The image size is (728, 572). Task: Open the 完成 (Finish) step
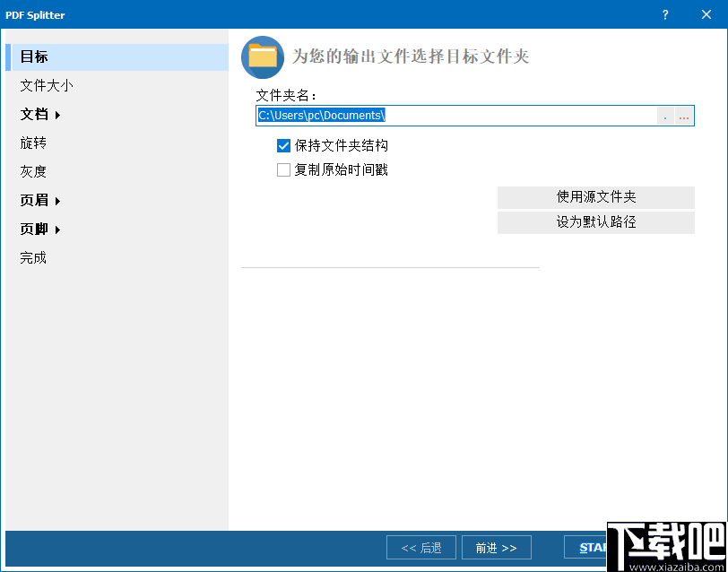(32, 257)
